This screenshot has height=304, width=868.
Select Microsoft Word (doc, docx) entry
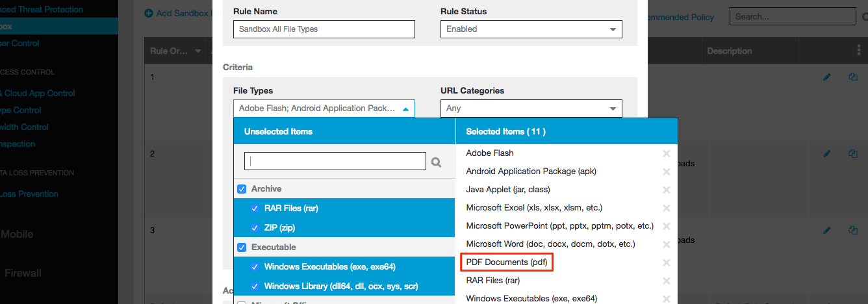click(x=550, y=244)
